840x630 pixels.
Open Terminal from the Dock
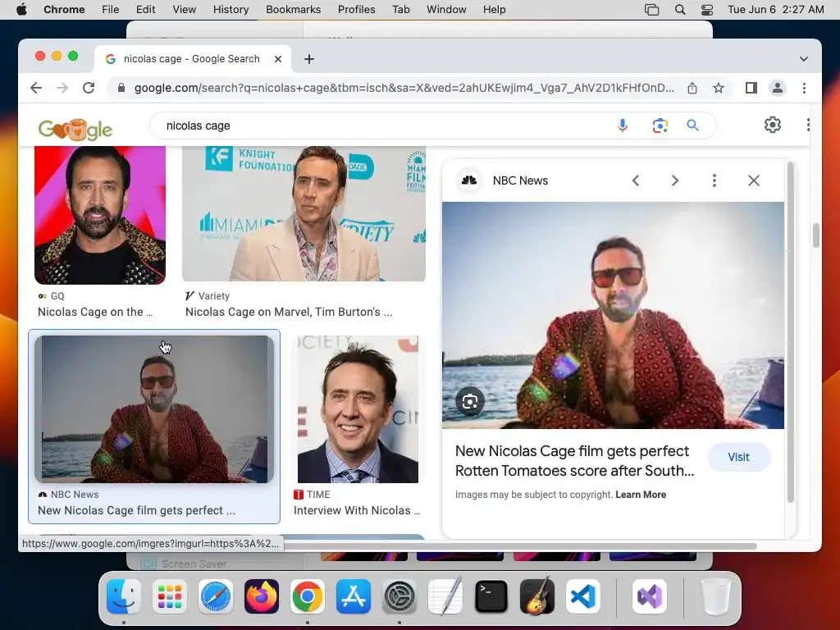pyautogui.click(x=491, y=596)
